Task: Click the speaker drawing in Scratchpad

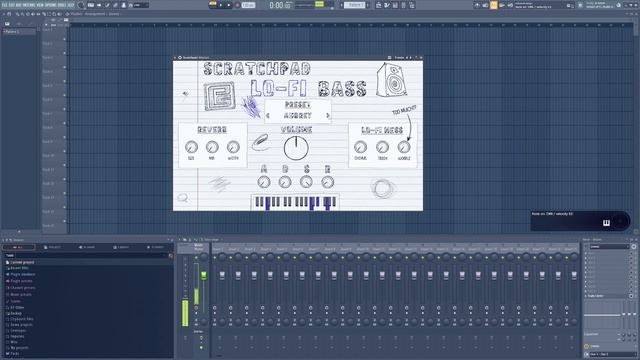Action: 392,80
